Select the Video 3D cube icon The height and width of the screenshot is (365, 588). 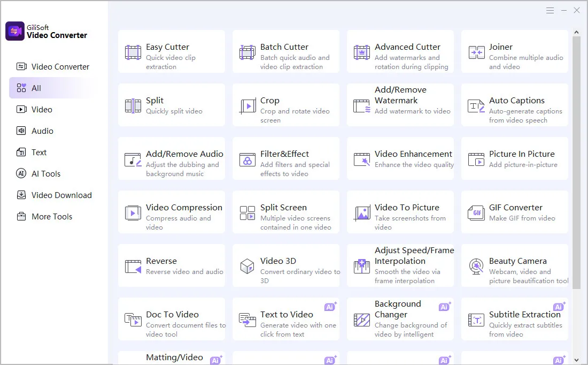(x=247, y=266)
